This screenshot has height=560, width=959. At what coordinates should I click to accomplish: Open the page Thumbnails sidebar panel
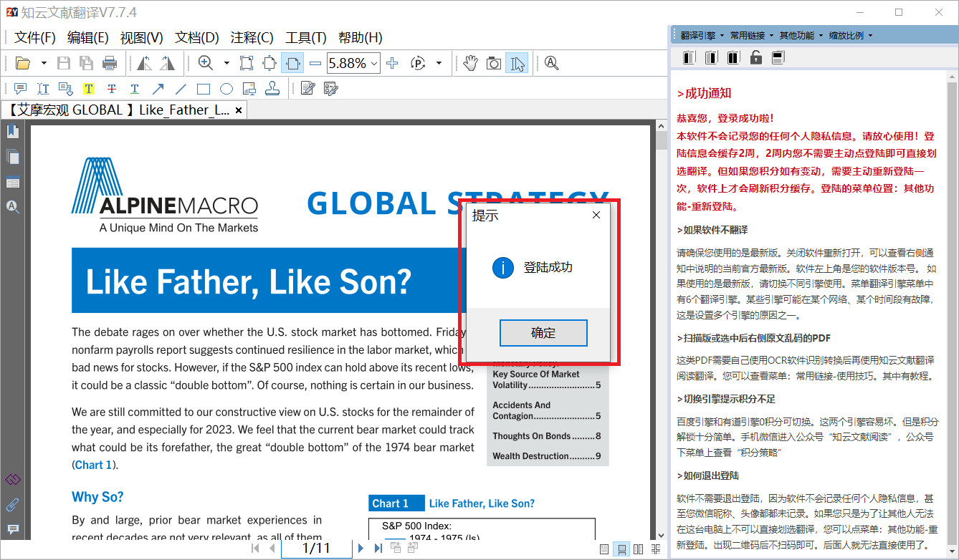[x=13, y=157]
